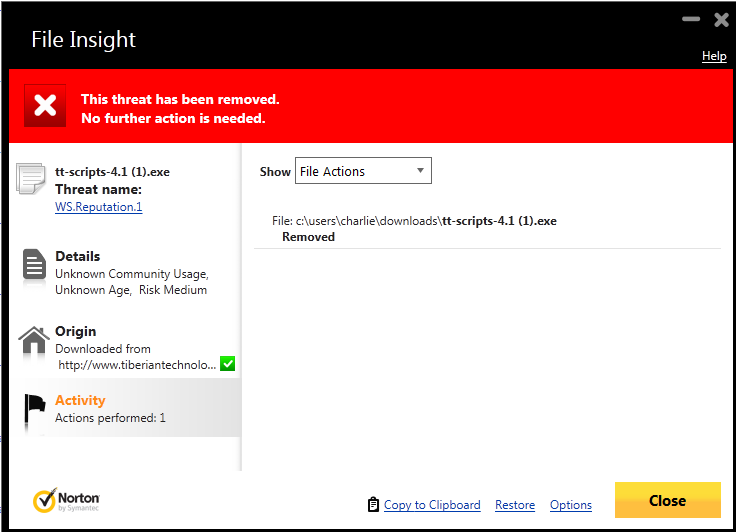Open the WS.Reputation.1 threat name link
The height and width of the screenshot is (532, 736).
click(x=98, y=207)
